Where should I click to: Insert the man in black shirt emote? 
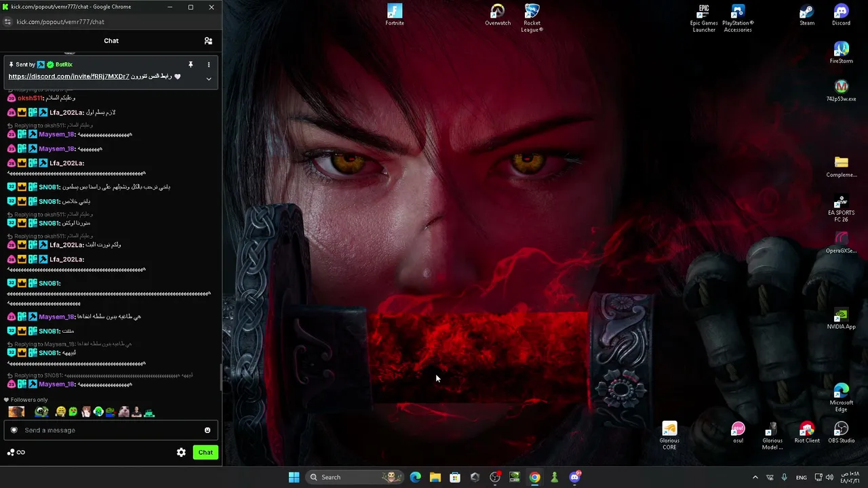point(136,412)
